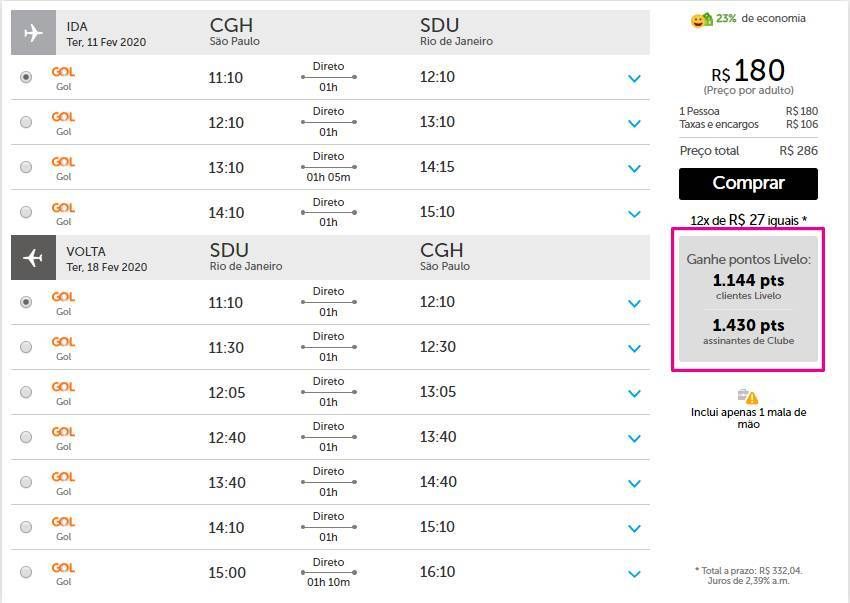
Task: Select the 14:10 outbound flight radio button
Action: [26, 212]
